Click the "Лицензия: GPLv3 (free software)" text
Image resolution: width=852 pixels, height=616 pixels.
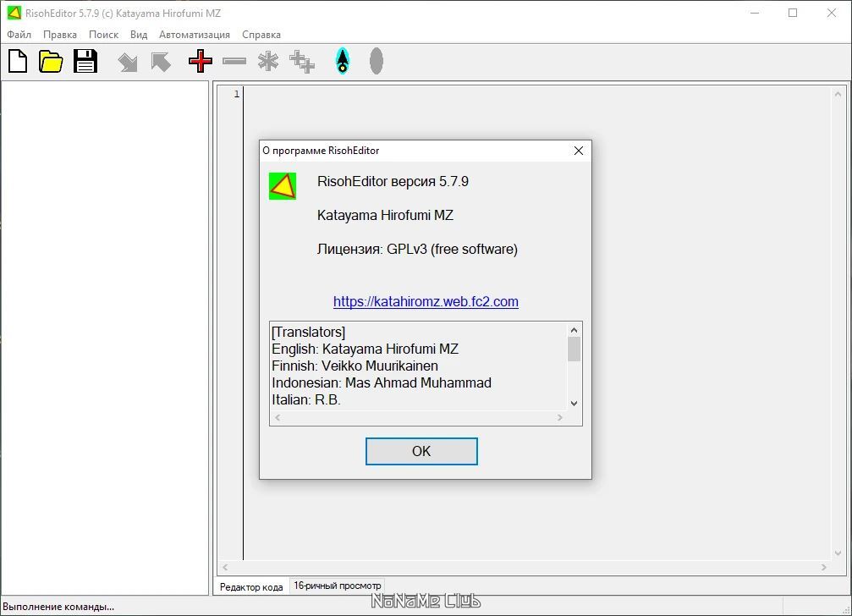417,250
